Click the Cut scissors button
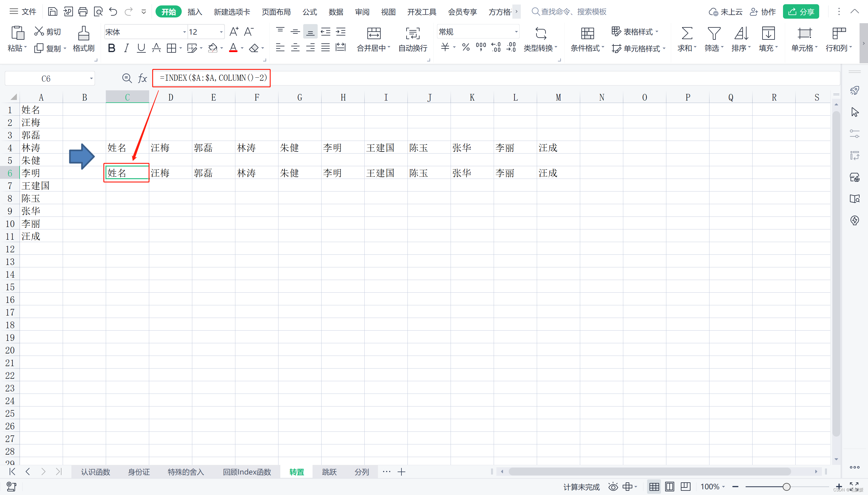Screen dimensions: 868x495 point(47,32)
